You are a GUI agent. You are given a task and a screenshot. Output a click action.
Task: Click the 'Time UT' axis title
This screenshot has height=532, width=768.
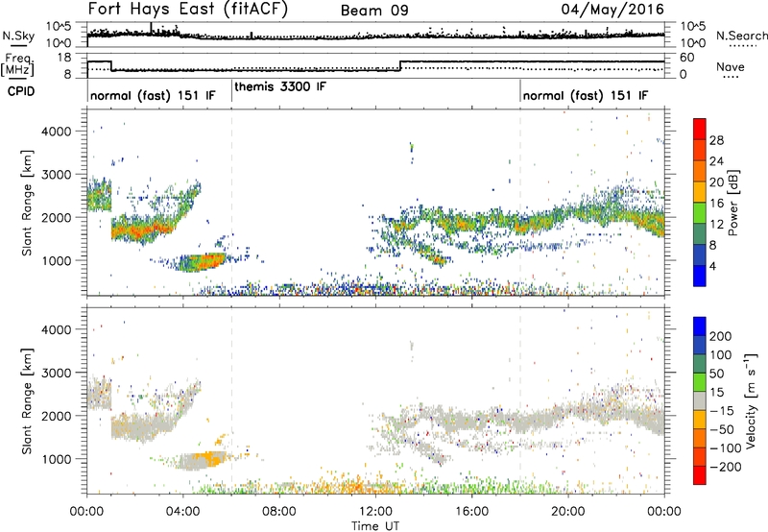(375, 526)
